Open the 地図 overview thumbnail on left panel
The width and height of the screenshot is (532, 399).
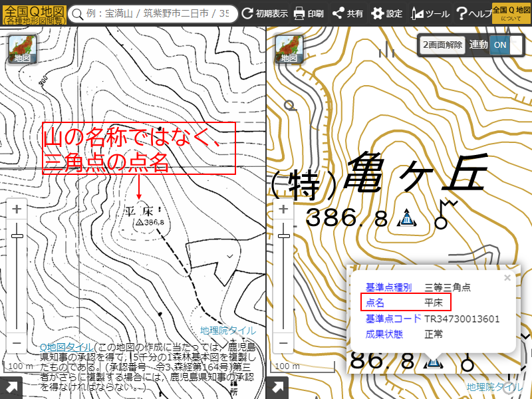tap(23, 50)
